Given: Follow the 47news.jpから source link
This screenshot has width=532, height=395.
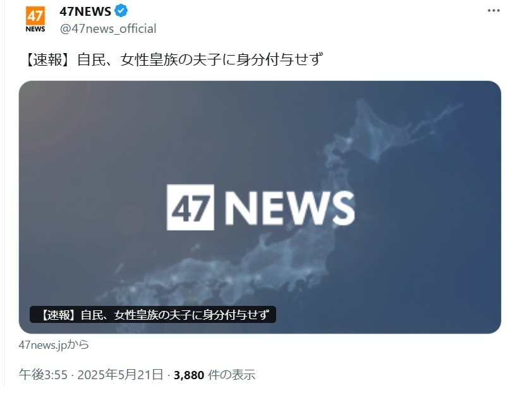Looking at the screenshot, I should point(54,345).
